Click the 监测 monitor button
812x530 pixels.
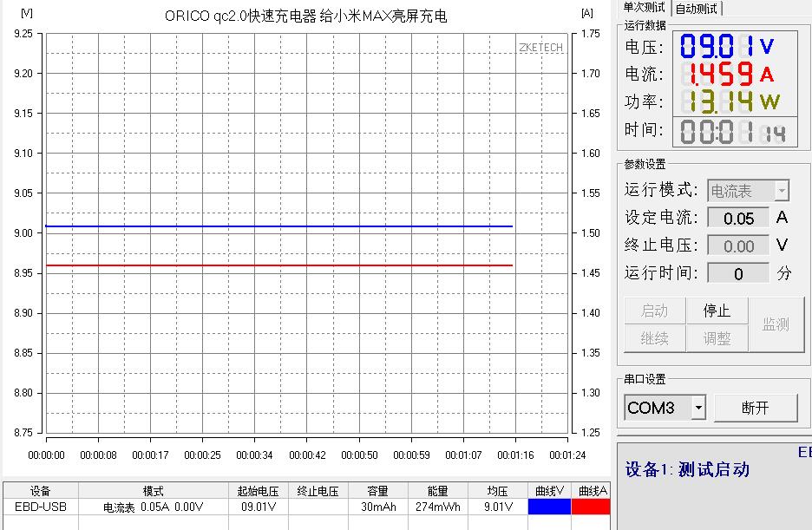[777, 324]
